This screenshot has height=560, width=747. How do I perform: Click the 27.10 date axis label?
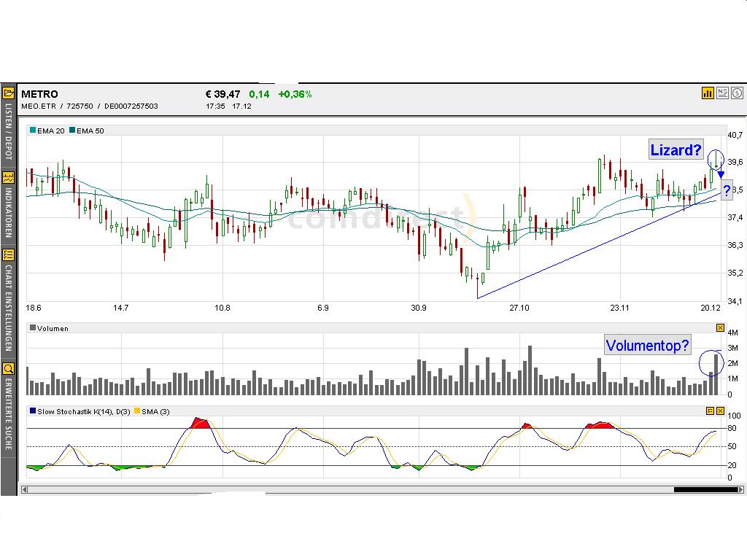[x=519, y=308]
